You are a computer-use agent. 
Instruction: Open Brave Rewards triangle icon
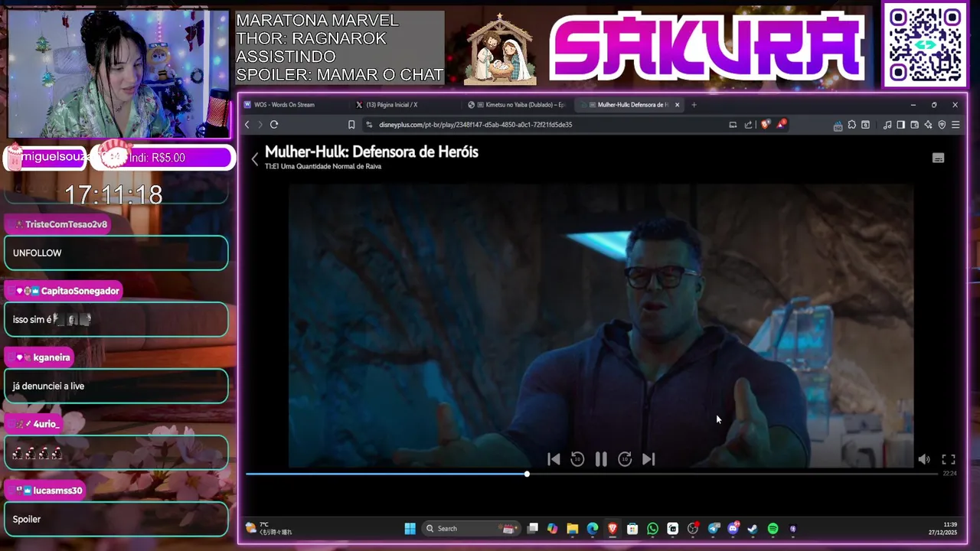[x=782, y=124]
